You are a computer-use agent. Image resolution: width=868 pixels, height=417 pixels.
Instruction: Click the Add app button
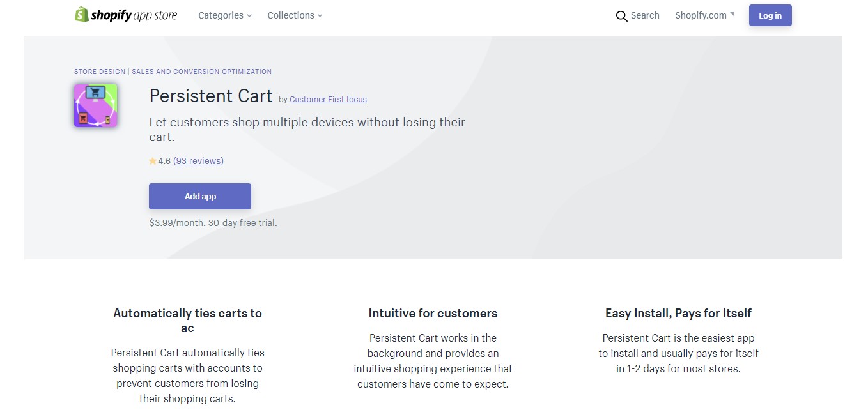coord(200,196)
